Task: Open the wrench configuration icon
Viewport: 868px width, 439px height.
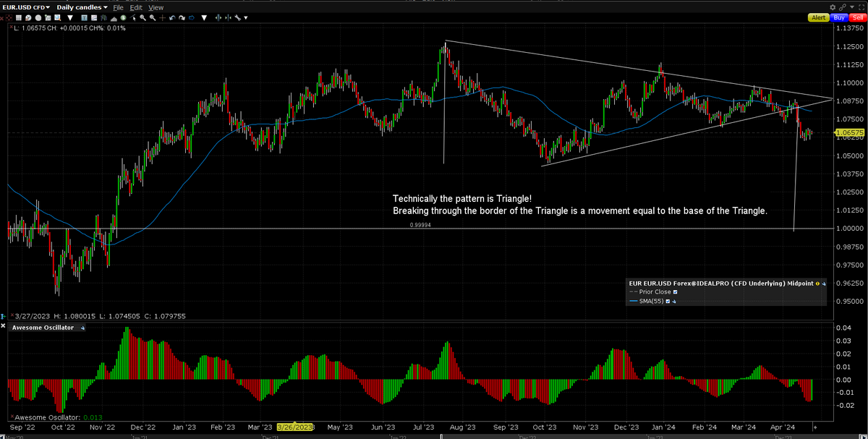Action: point(237,17)
